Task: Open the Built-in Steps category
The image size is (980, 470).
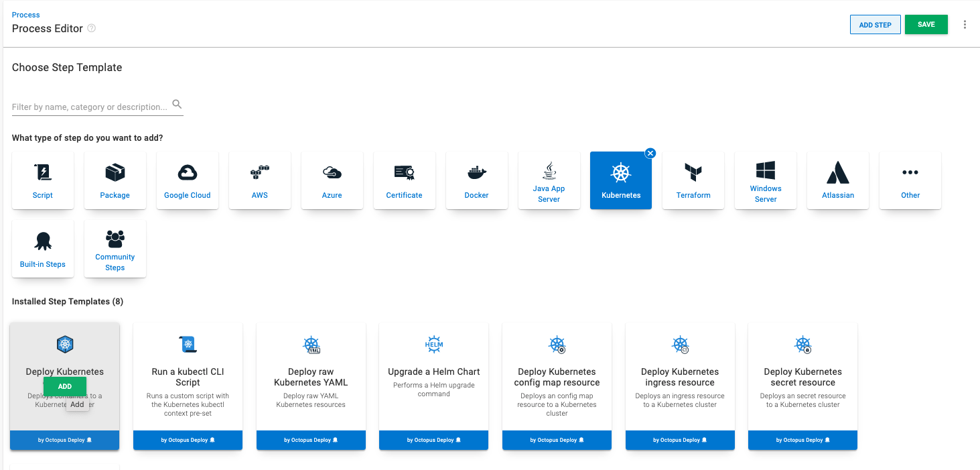Action: (x=42, y=248)
